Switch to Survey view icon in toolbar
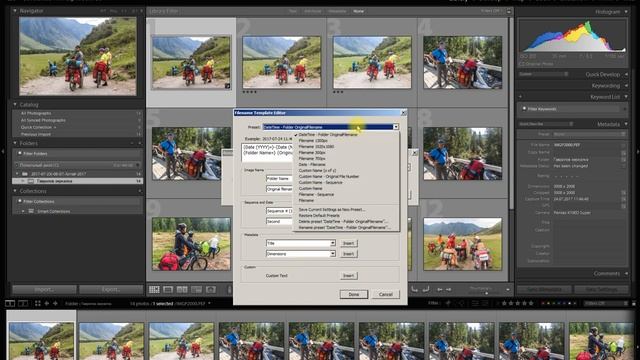640x360 pixels. 196,289
